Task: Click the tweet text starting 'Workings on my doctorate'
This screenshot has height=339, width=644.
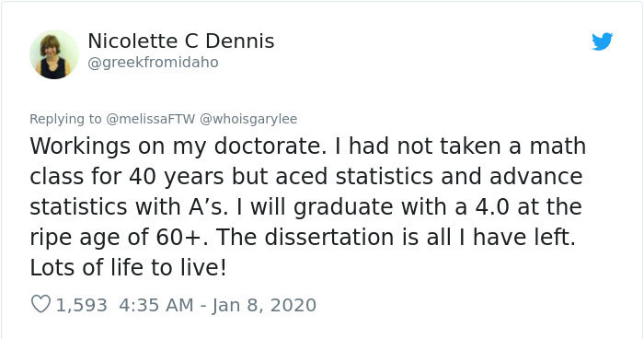Action: (307, 207)
